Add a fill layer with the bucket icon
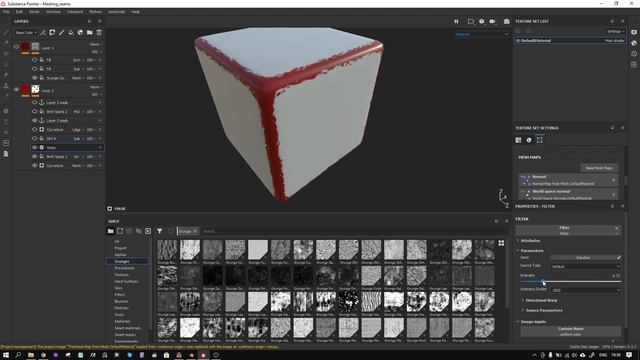This screenshot has height=360, width=640. pyautogui.click(x=71, y=33)
